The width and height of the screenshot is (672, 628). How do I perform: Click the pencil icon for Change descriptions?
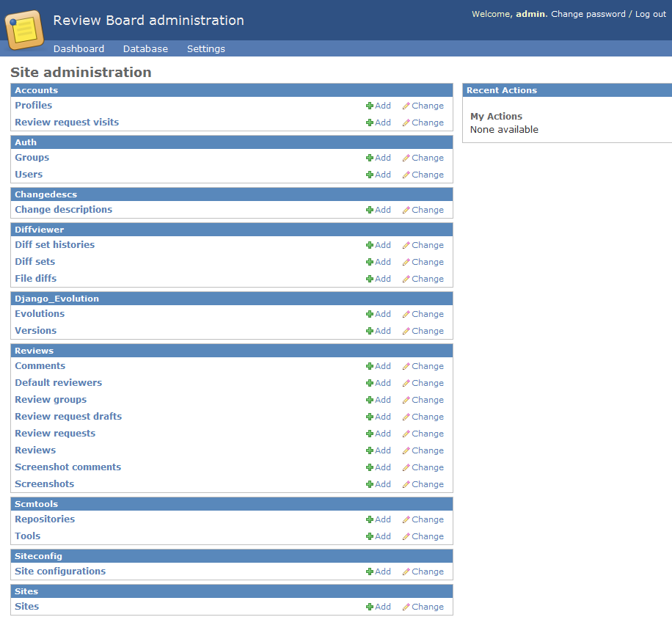(x=406, y=210)
